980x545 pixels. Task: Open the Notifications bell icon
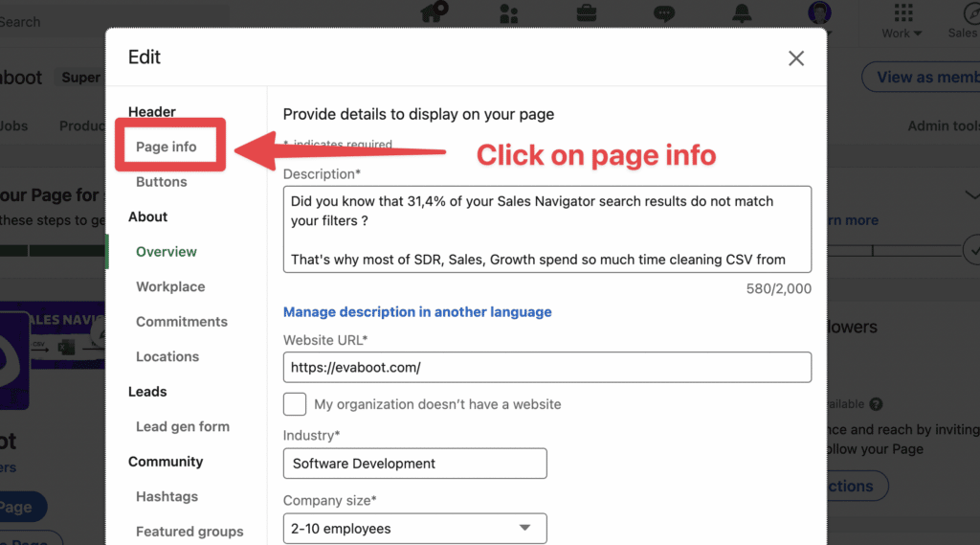(x=742, y=12)
